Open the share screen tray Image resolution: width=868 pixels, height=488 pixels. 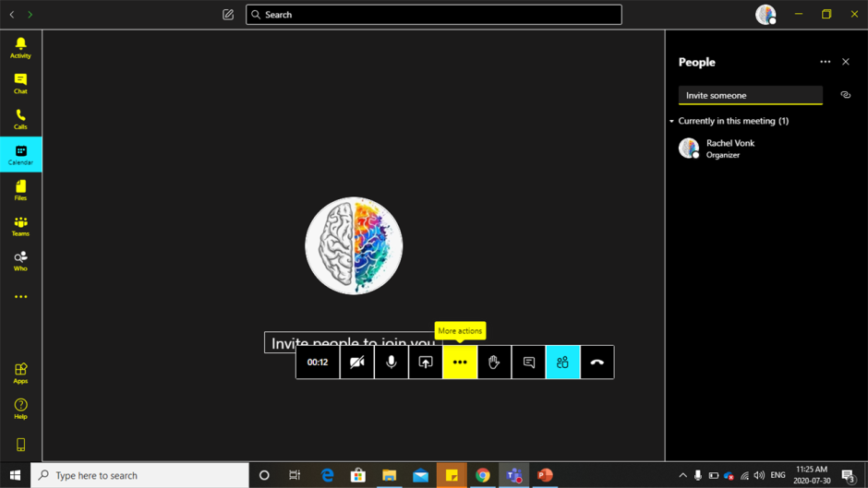click(426, 363)
